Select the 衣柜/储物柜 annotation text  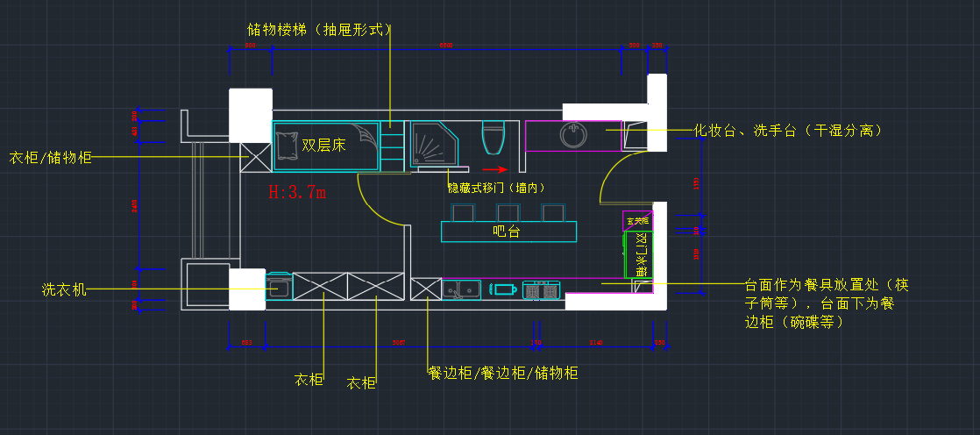tap(51, 158)
